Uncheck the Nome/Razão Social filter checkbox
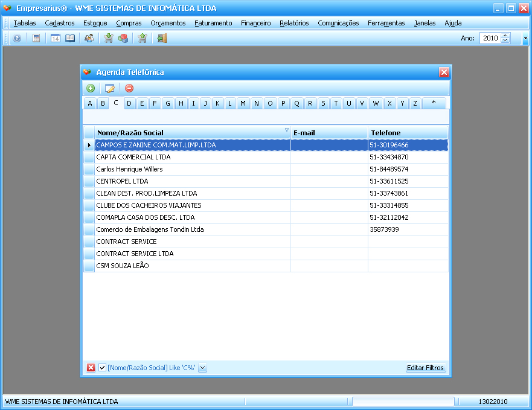532x410 pixels. pyautogui.click(x=103, y=368)
